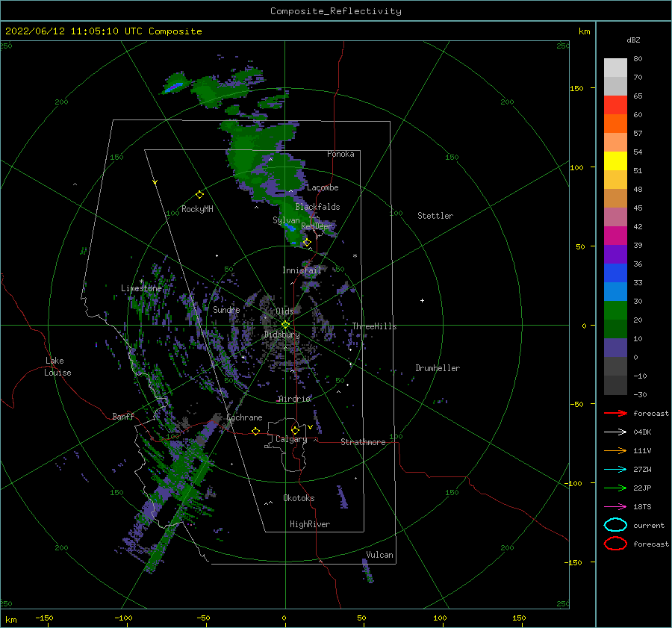672x628 pixels.
Task: Click the RedDeer city label
Action: pyautogui.click(x=317, y=226)
